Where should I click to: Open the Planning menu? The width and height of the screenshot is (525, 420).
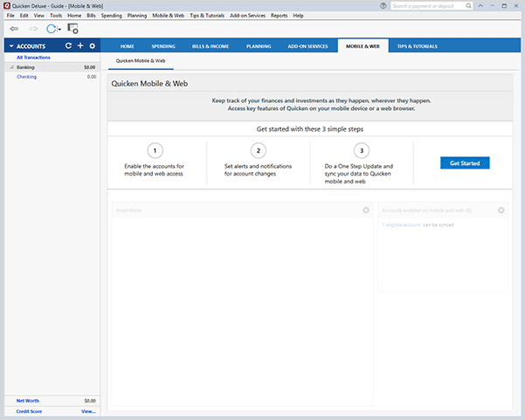pos(137,16)
